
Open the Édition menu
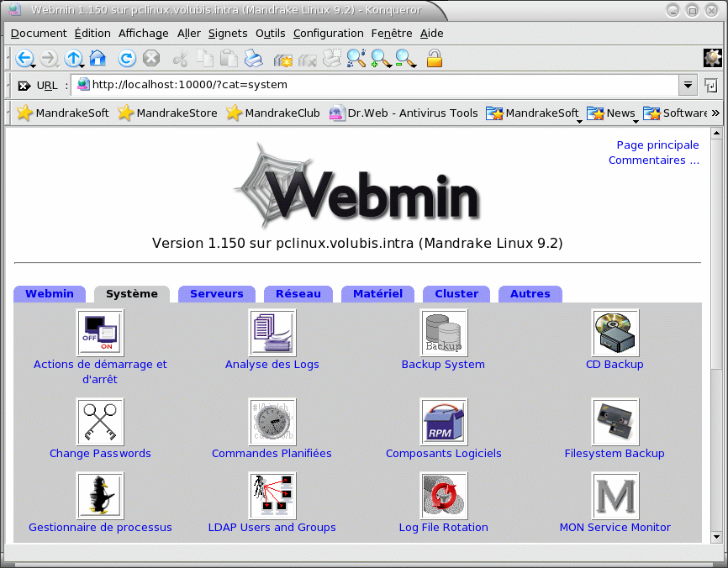92,34
